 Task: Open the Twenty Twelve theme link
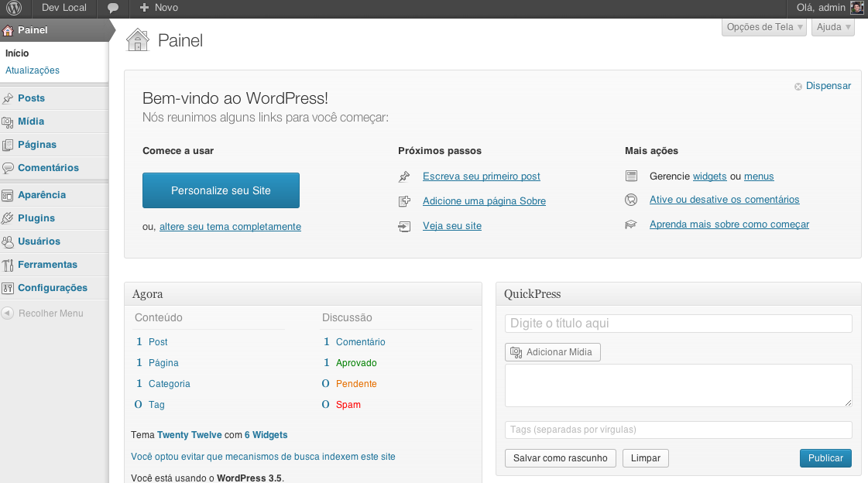point(190,435)
